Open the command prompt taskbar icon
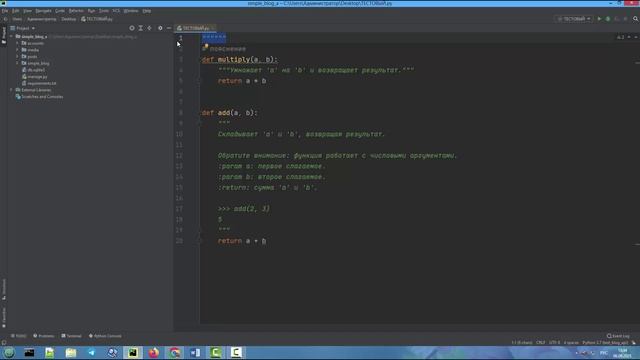The image size is (640, 360). click(x=29, y=353)
